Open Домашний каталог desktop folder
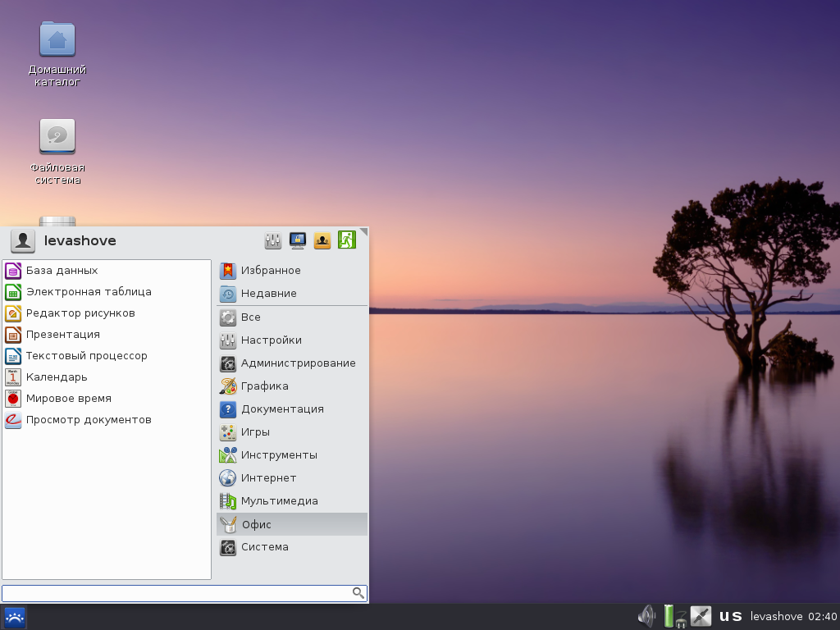Screen dimensions: 840x630 [57, 53]
